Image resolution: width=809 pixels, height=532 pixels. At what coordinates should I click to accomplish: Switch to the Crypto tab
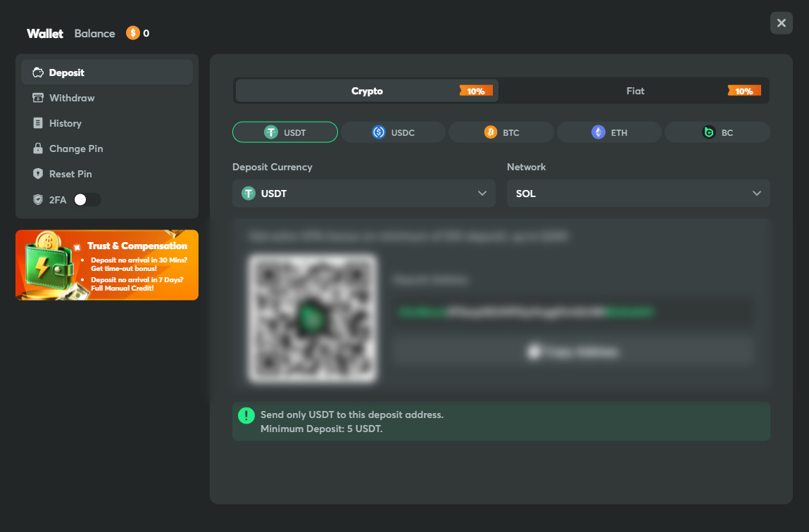[367, 91]
